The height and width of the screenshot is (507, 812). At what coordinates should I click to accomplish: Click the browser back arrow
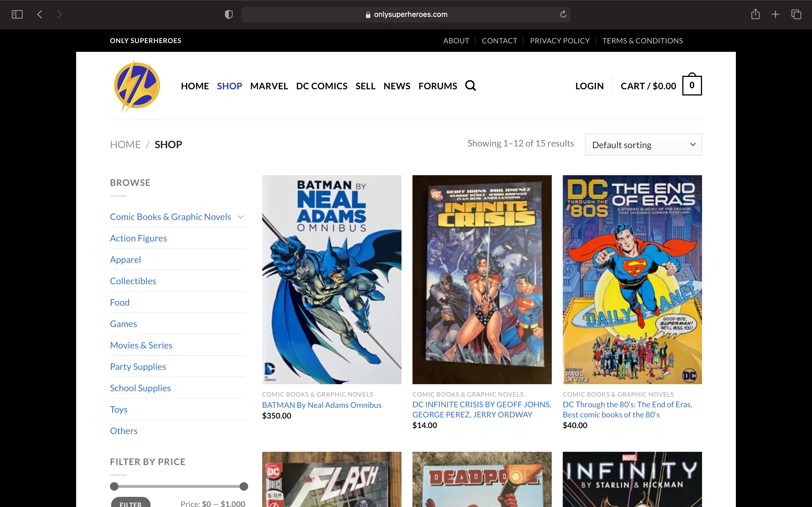(x=39, y=14)
